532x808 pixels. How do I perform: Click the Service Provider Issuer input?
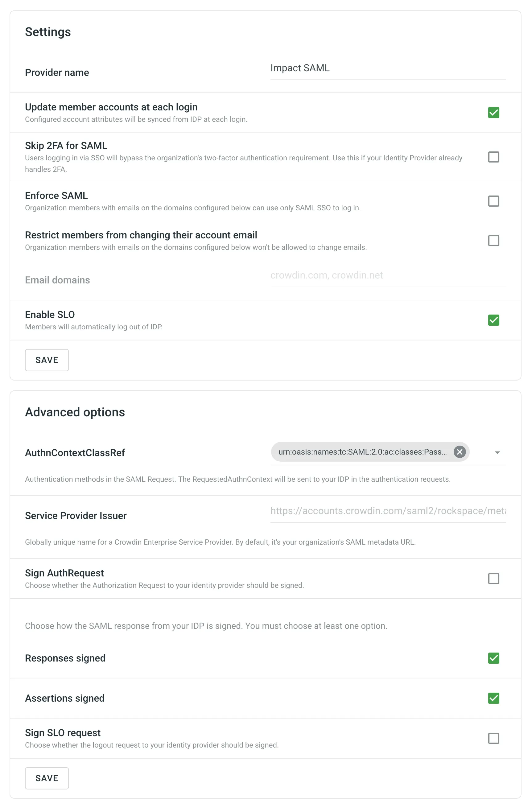tap(388, 511)
